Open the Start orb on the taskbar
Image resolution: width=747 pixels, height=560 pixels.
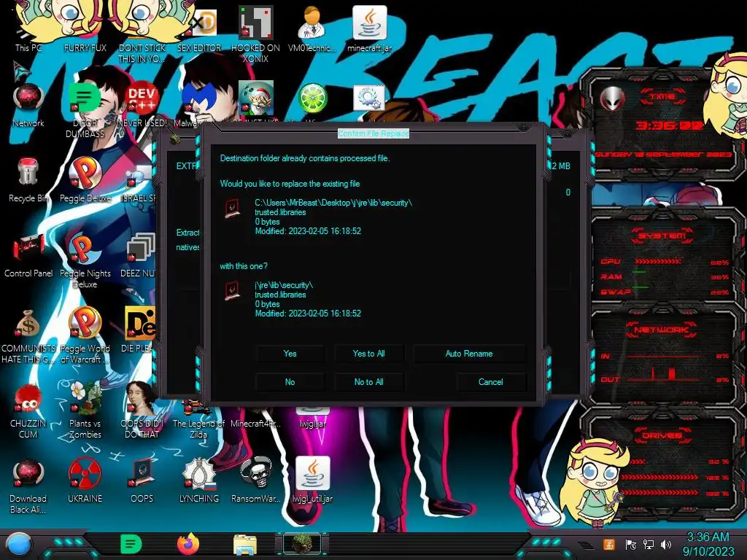click(19, 544)
